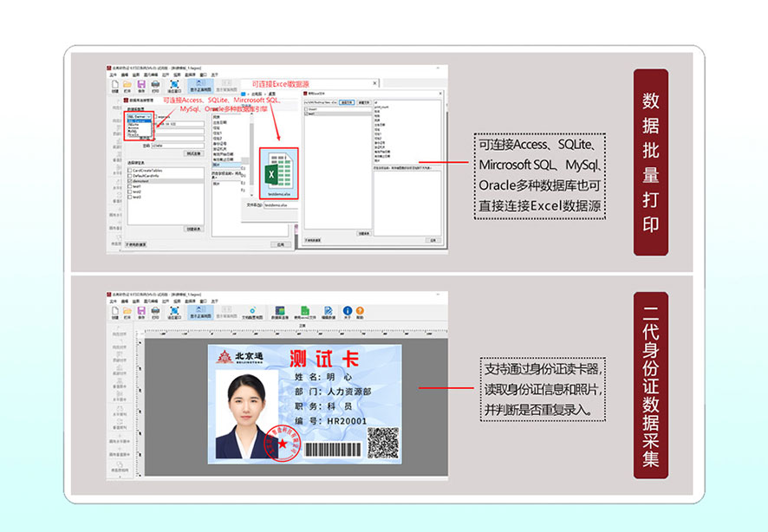
Task: Pick Access from the database type list
Action: (133, 127)
